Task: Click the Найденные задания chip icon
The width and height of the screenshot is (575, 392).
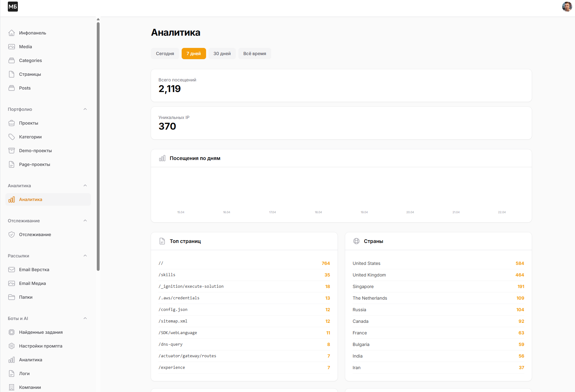Action: point(12,332)
